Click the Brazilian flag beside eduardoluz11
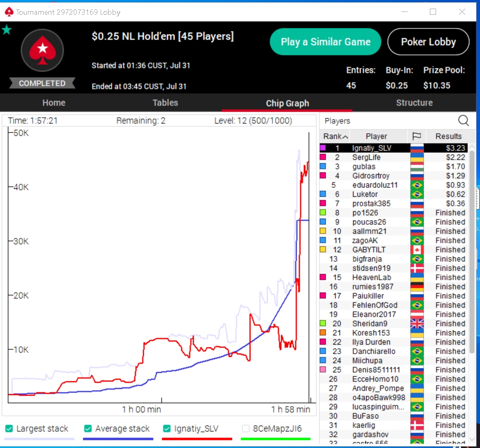The width and height of the screenshot is (480, 448). (x=417, y=185)
